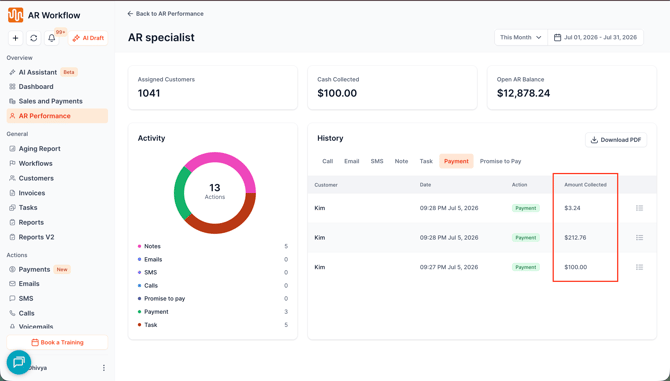This screenshot has height=381, width=670.
Task: Open details icon for $100.00 payment row
Action: coord(639,267)
